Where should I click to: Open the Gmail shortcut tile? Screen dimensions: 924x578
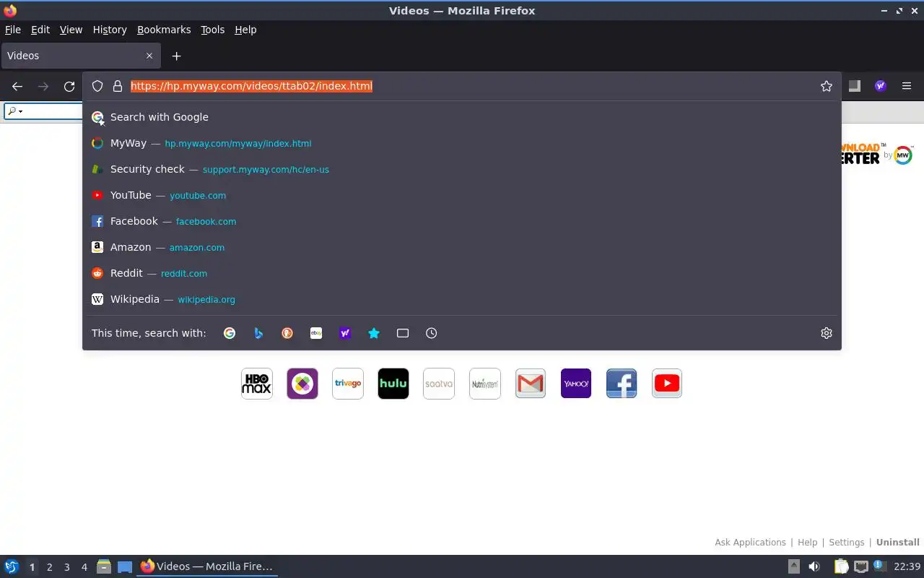[531, 384]
